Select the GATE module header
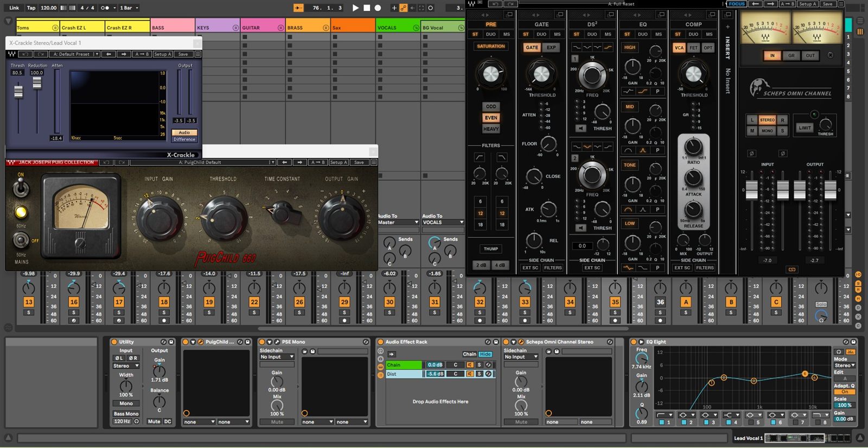Viewport: 868px width, 448px height. (541, 24)
